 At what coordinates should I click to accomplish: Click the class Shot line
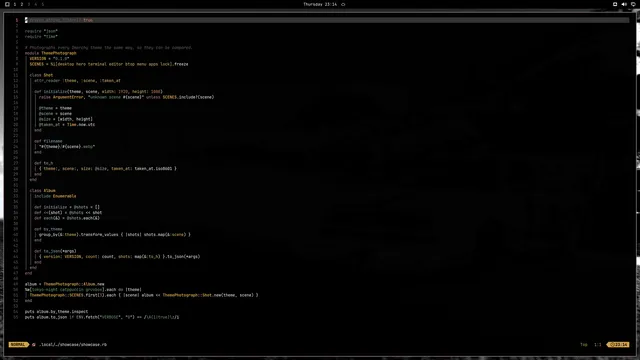[41, 75]
